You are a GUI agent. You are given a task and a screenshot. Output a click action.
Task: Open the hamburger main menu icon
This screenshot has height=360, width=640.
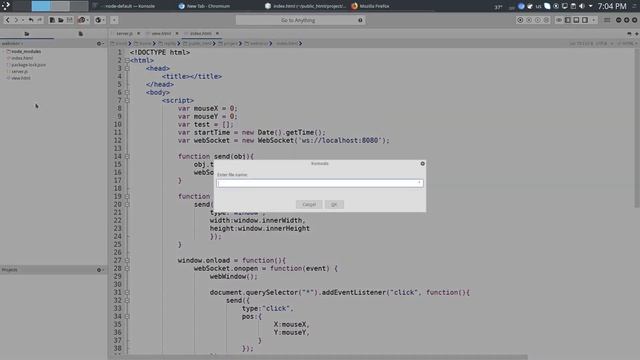point(607,20)
